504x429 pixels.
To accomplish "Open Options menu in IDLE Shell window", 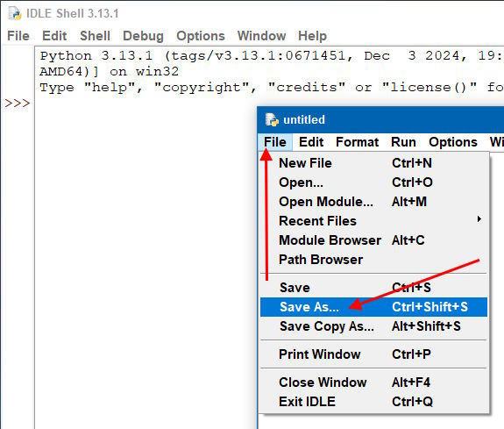I will tap(201, 36).
